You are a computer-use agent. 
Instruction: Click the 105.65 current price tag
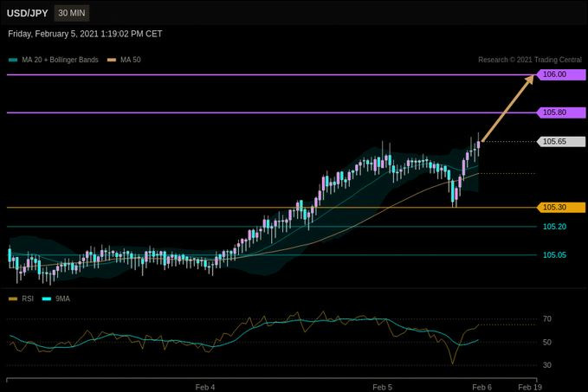click(x=561, y=142)
